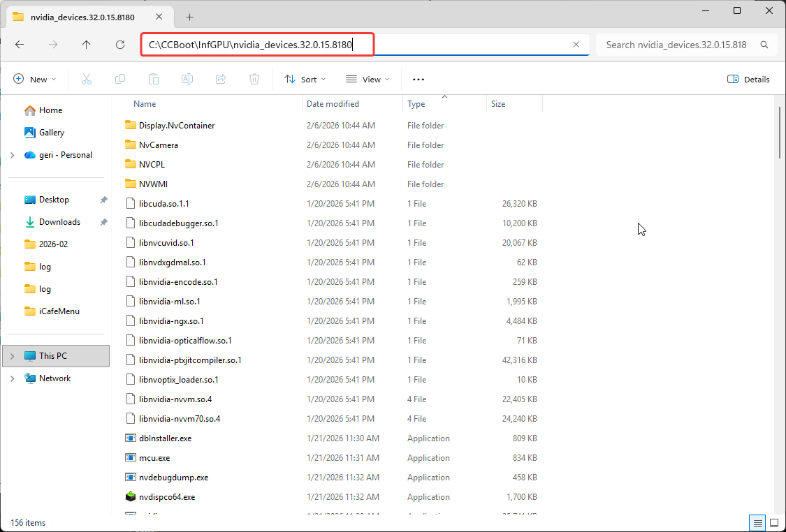Sort files by the Date modified column
The width and height of the screenshot is (786, 532).
tap(333, 104)
